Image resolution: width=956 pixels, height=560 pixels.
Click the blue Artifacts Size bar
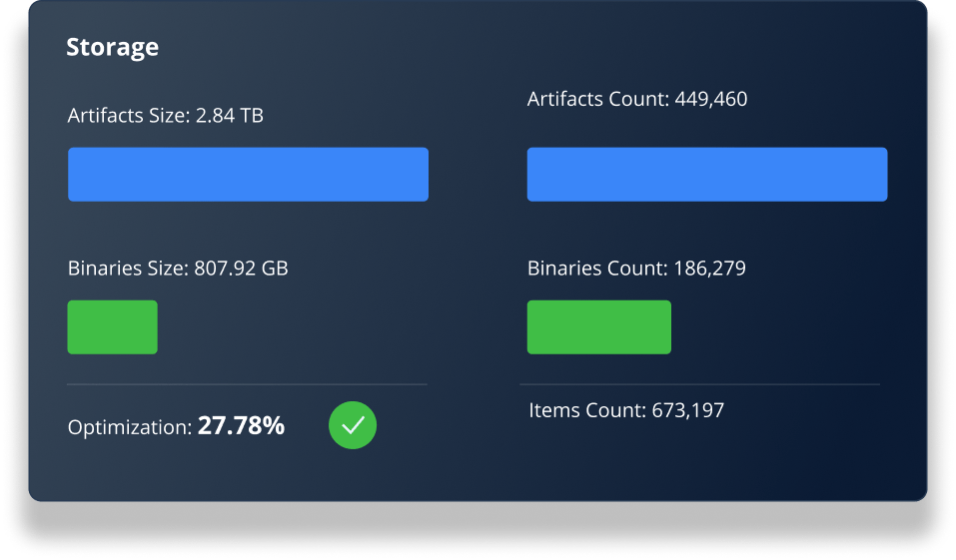[248, 175]
